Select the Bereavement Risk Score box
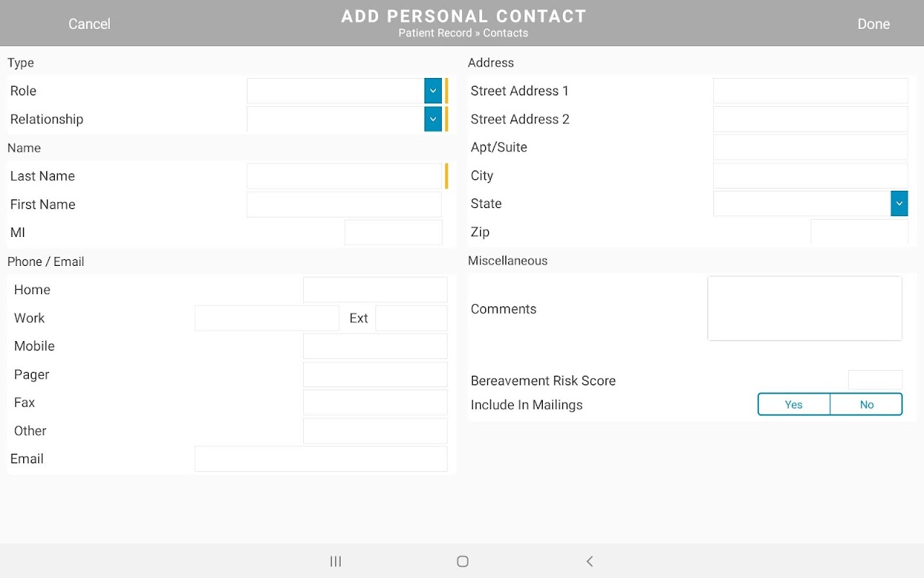This screenshot has height=578, width=924. coord(875,380)
